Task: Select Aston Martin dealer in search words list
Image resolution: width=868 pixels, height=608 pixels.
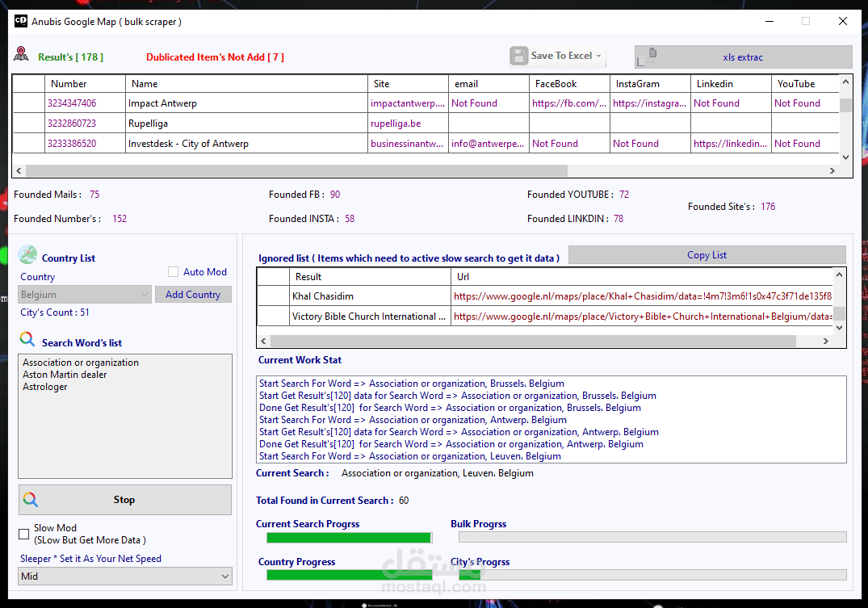Action: coord(65,375)
